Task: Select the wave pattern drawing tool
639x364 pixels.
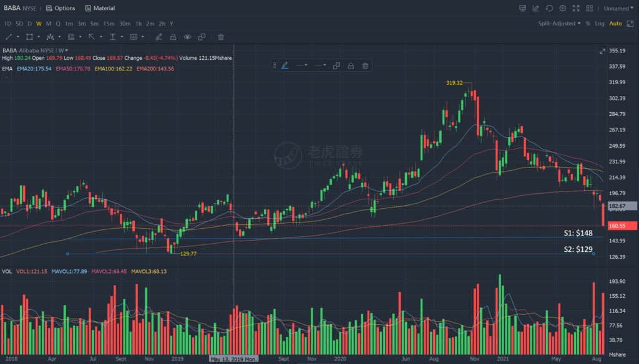Action: 50,37
